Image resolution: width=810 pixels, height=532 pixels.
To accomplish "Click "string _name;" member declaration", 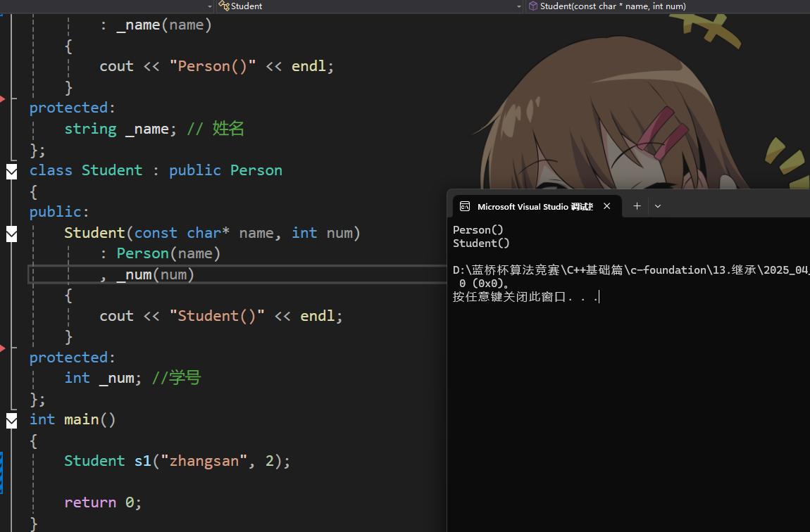I will (x=120, y=129).
